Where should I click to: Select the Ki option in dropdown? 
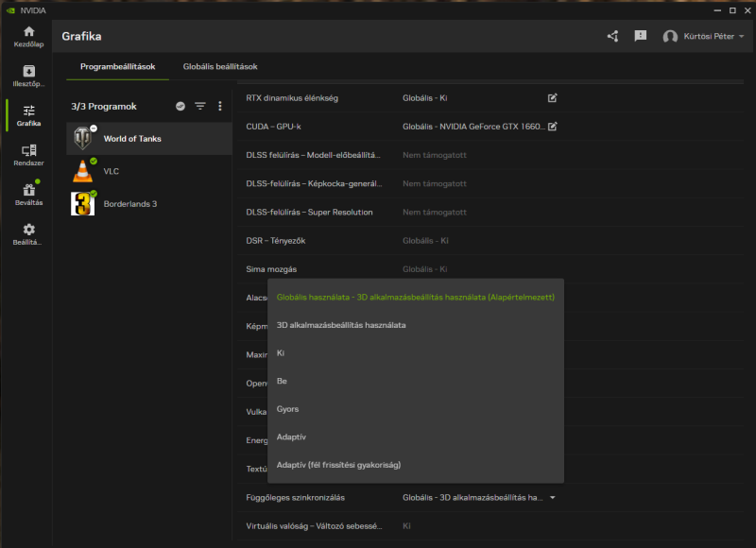point(416,353)
